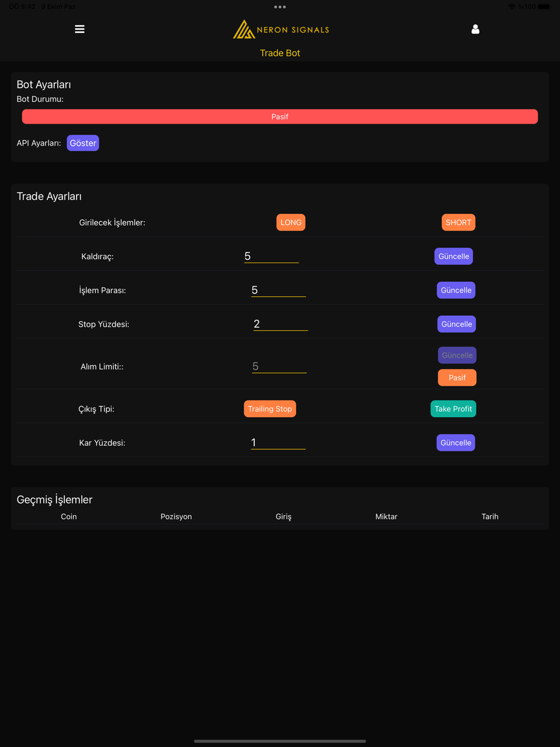Viewport: 560px width, 747px height.
Task: Click the Giriş column header
Action: pos(283,516)
